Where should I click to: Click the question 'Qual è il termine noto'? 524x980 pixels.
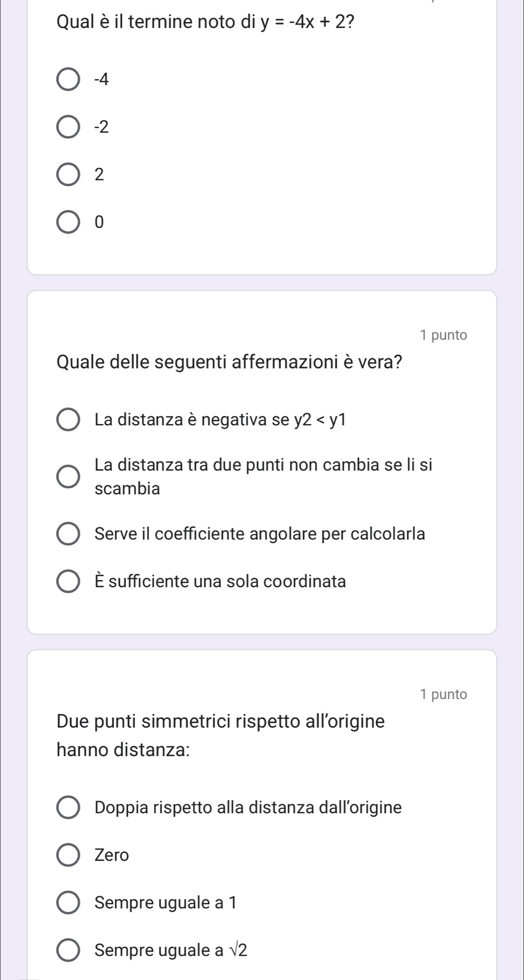coord(153,22)
